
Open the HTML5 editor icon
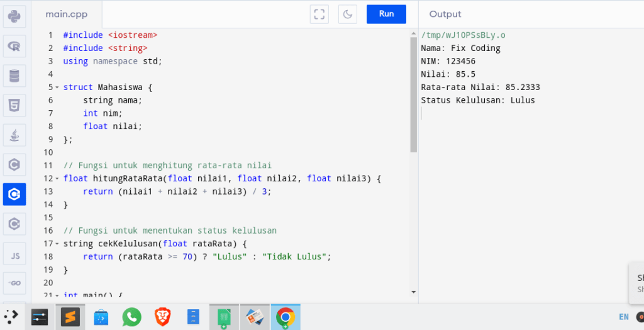pyautogui.click(x=14, y=106)
